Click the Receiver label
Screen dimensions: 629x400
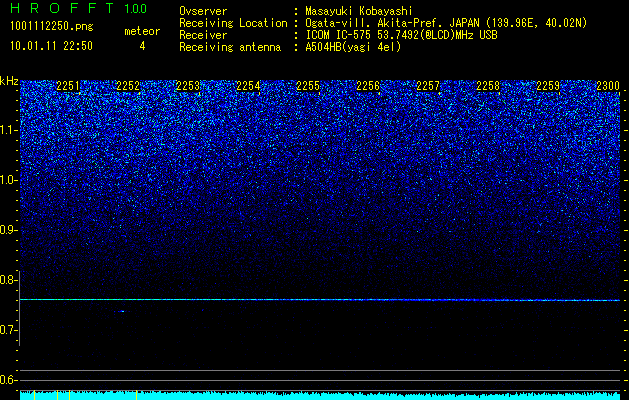203,35
